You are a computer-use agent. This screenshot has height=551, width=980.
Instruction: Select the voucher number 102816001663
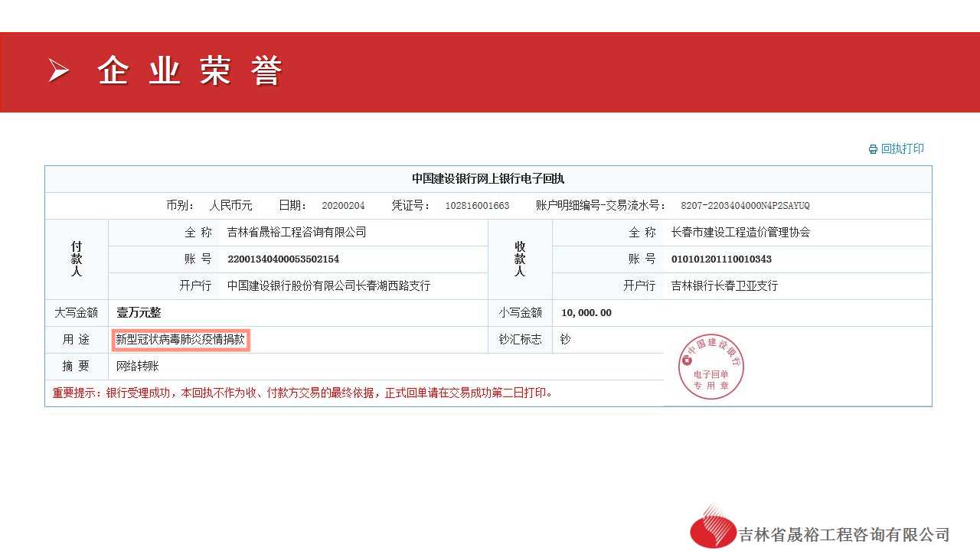477,206
